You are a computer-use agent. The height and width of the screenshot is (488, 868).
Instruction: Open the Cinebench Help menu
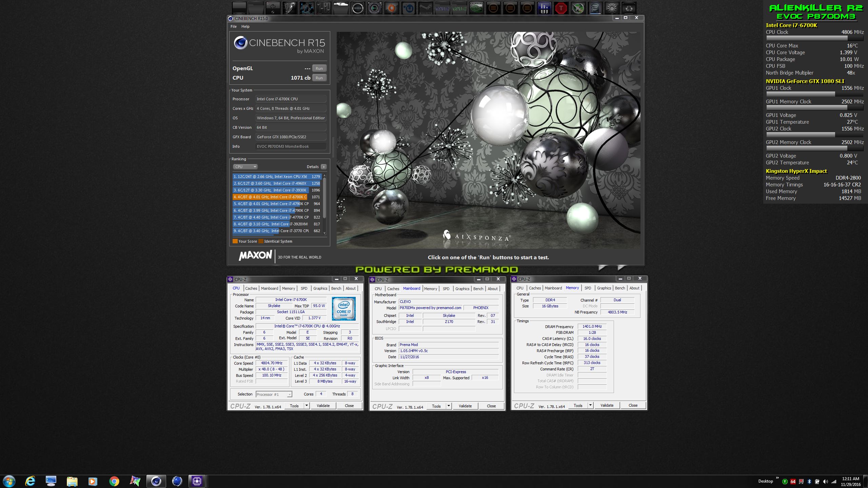(245, 26)
